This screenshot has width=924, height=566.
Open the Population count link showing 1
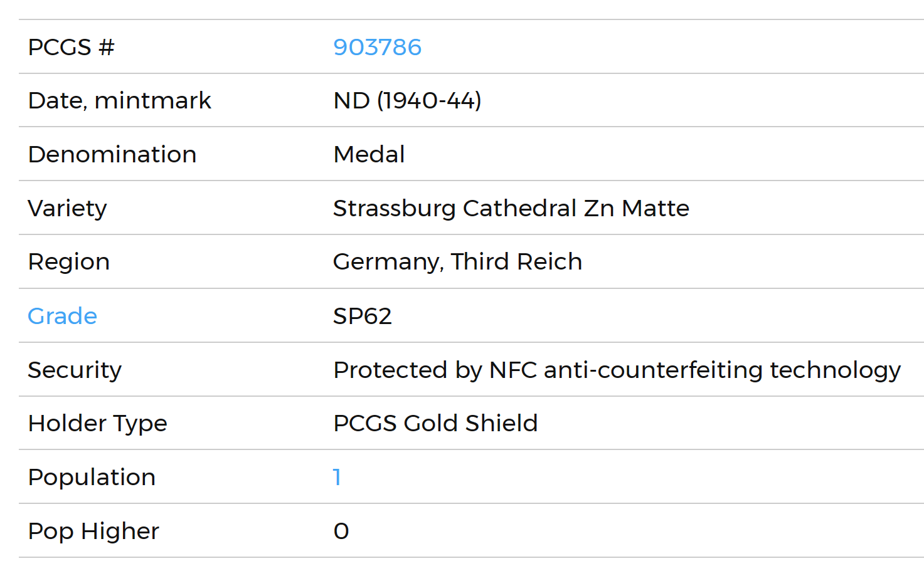pos(337,477)
